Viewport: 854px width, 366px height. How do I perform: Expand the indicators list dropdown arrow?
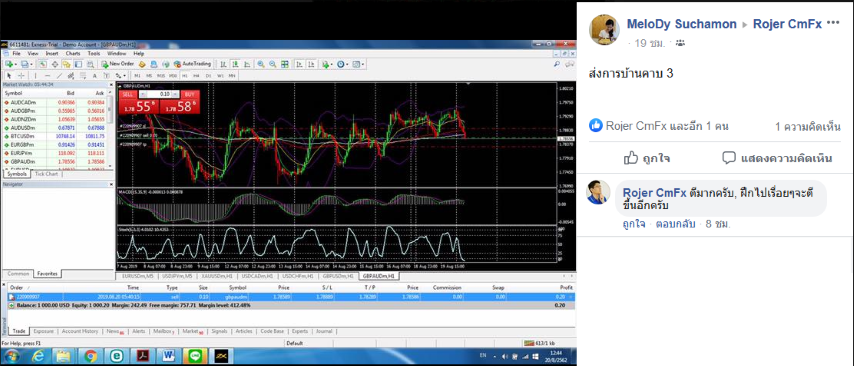332,64
